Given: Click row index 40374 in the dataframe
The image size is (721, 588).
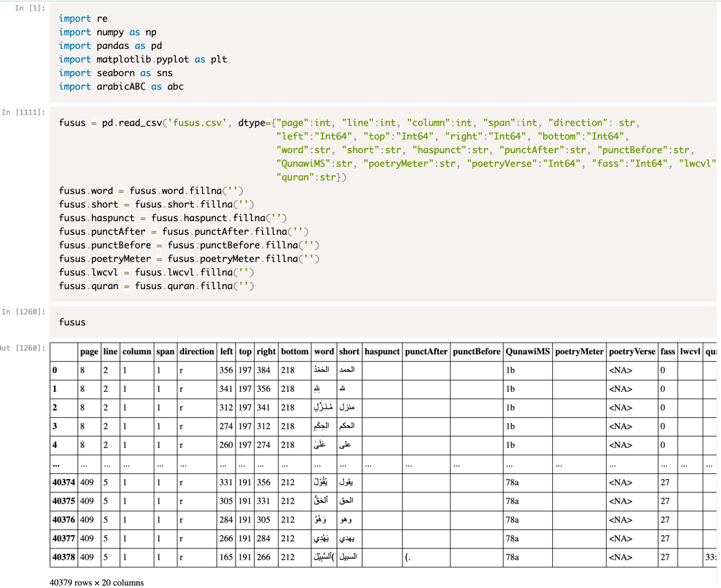Looking at the screenshot, I should click(63, 482).
